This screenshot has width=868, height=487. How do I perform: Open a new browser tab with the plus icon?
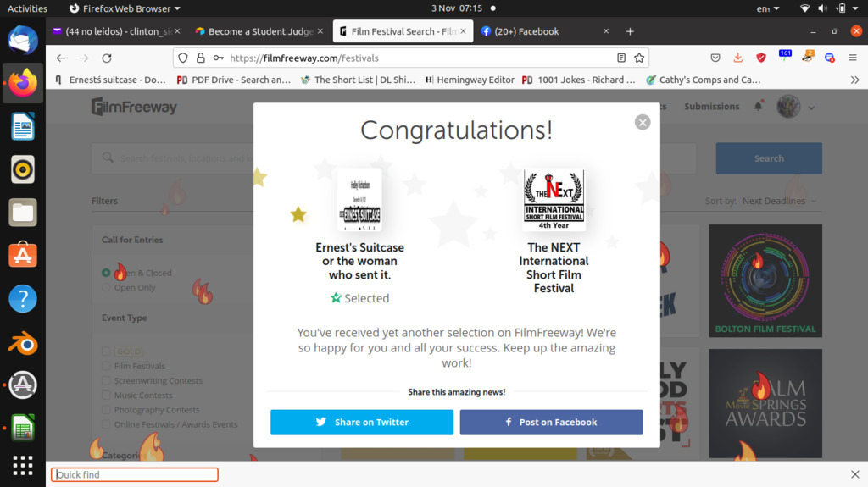tap(630, 31)
